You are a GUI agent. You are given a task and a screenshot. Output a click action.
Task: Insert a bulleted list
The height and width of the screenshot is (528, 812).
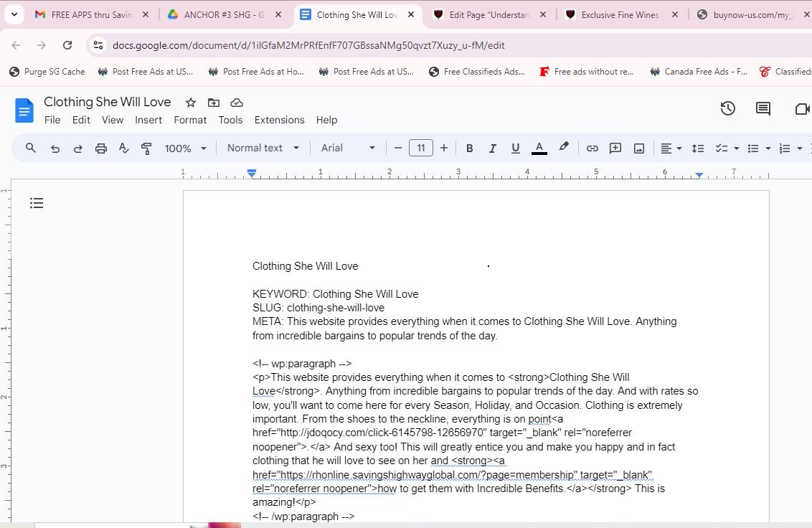[753, 148]
